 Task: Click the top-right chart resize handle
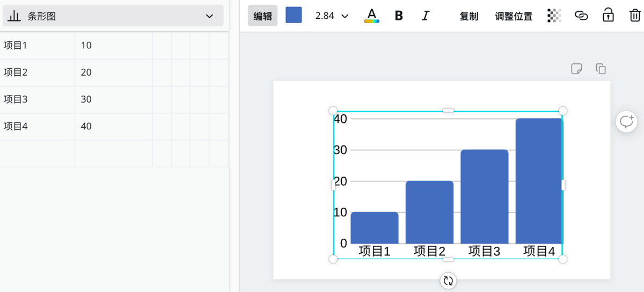tap(563, 111)
